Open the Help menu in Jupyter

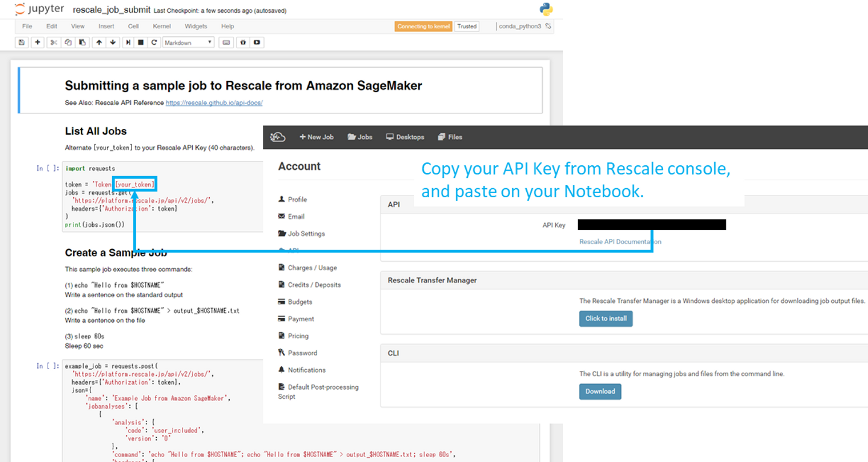pos(227,27)
